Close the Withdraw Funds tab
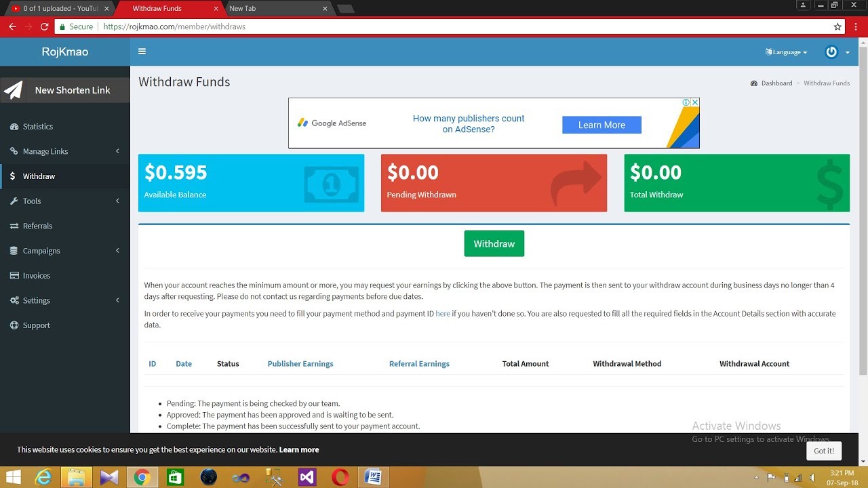 click(x=216, y=9)
